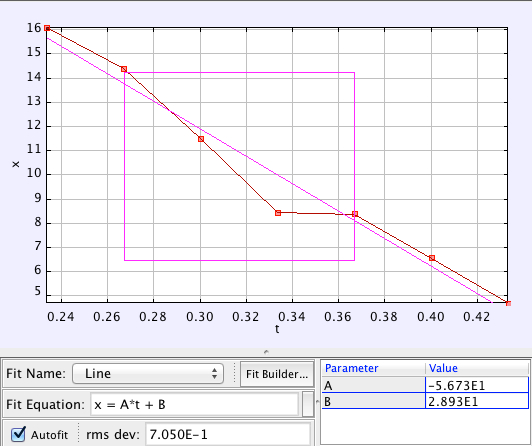This screenshot has width=532, height=446.
Task: Open the Fit Name Line dropdown
Action: (148, 374)
